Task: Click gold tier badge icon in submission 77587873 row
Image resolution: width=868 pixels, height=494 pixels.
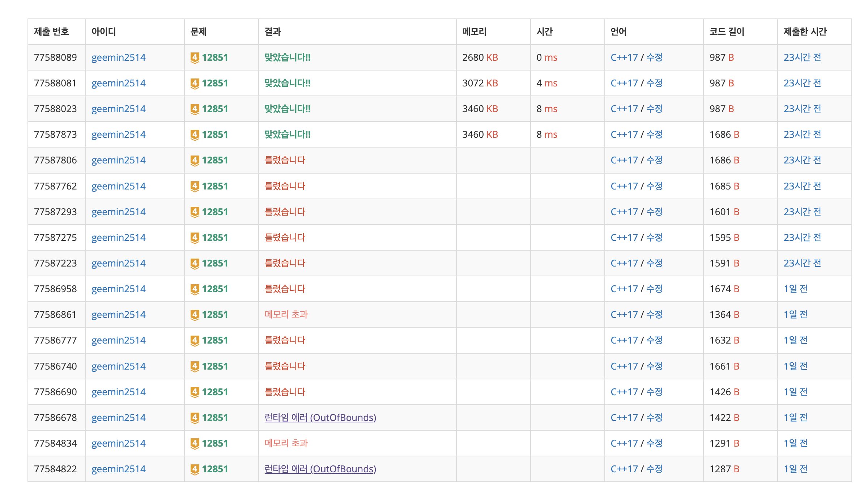Action: (195, 135)
